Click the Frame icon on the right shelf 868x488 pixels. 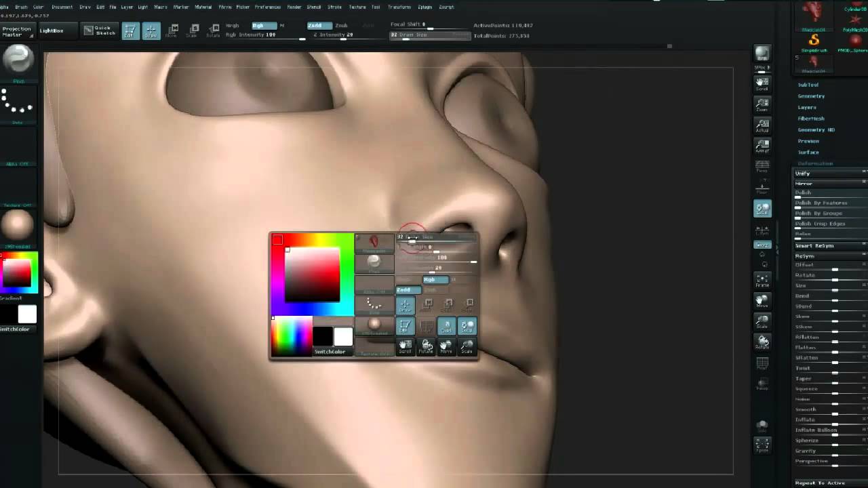(x=762, y=280)
